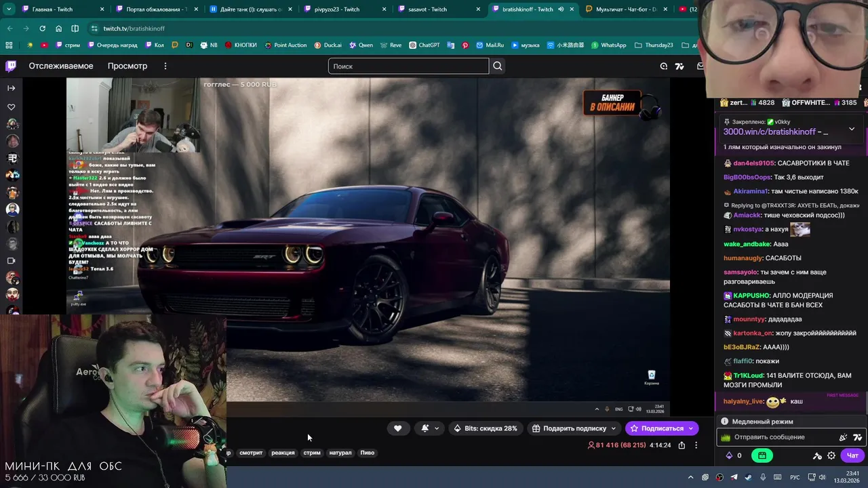Viewport: 868px width, 488px height.
Task: Open the browser tab list dropdown
Action: coord(8,9)
